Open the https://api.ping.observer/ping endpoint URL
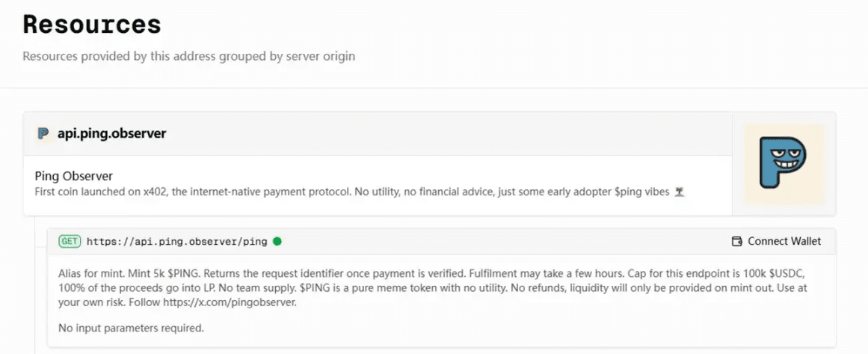 [176, 241]
